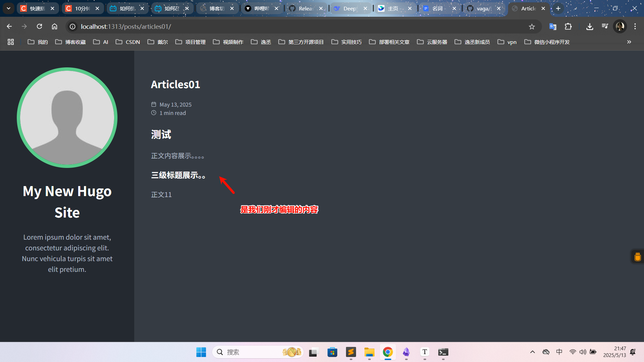
Task: Show hidden system tray icons
Action: (532, 352)
